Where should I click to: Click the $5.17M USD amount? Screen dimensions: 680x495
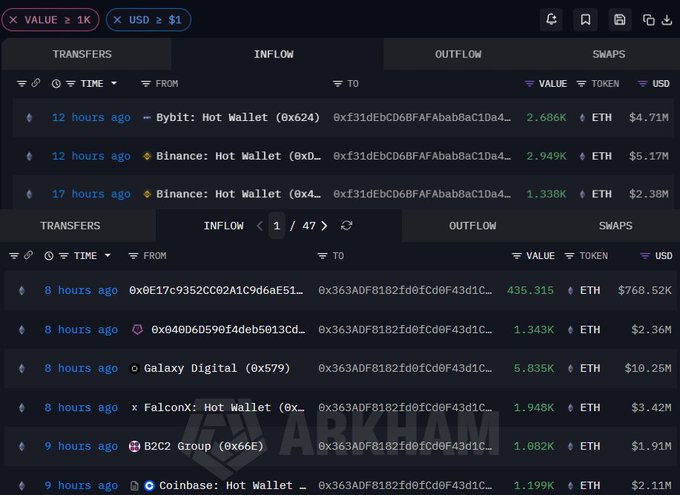649,156
